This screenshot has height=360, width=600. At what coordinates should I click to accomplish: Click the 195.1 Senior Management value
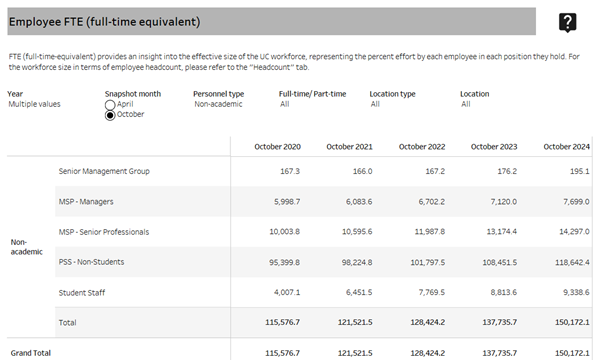click(x=580, y=171)
